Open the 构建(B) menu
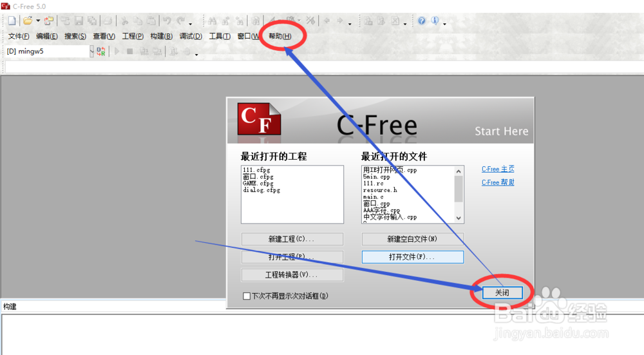This screenshot has width=644, height=355. tap(162, 36)
